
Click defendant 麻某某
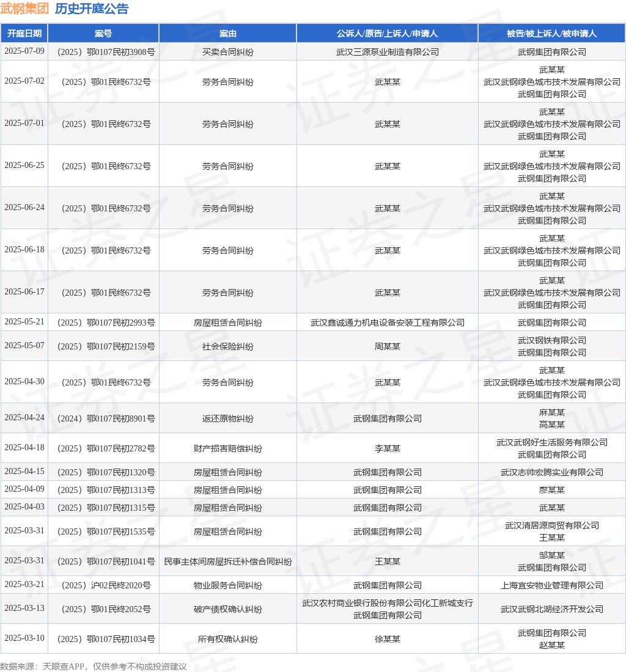pos(552,412)
